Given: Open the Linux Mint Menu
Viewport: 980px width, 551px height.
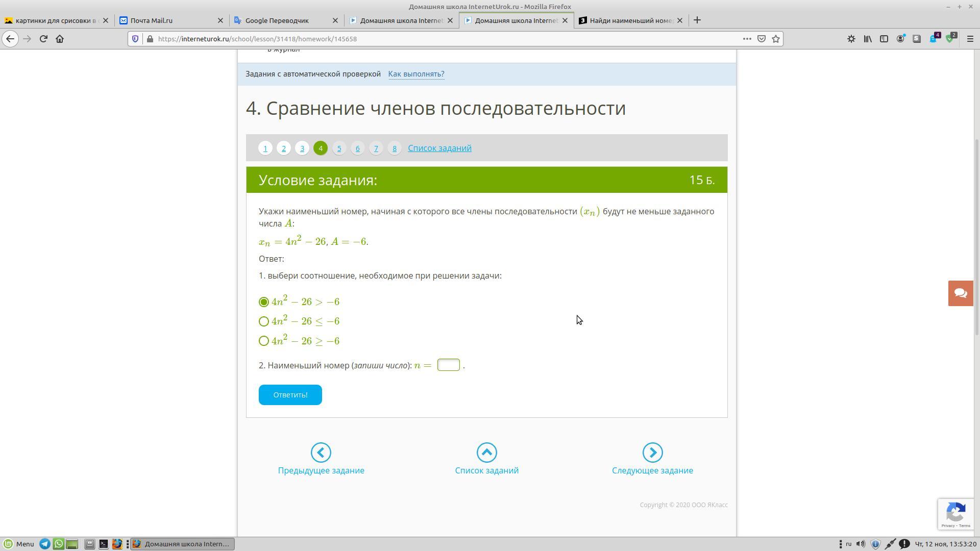Looking at the screenshot, I should coord(19,544).
